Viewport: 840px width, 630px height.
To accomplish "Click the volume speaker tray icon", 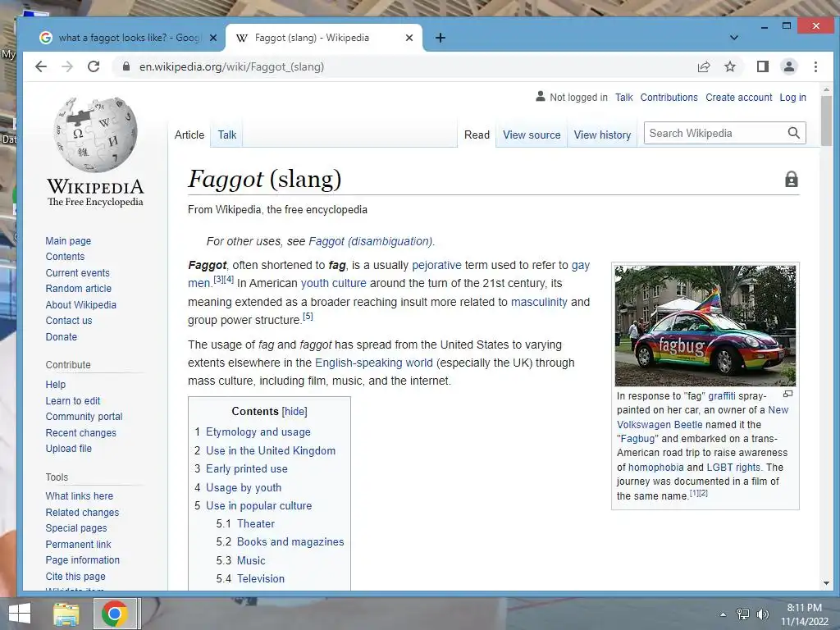I will click(x=763, y=614).
